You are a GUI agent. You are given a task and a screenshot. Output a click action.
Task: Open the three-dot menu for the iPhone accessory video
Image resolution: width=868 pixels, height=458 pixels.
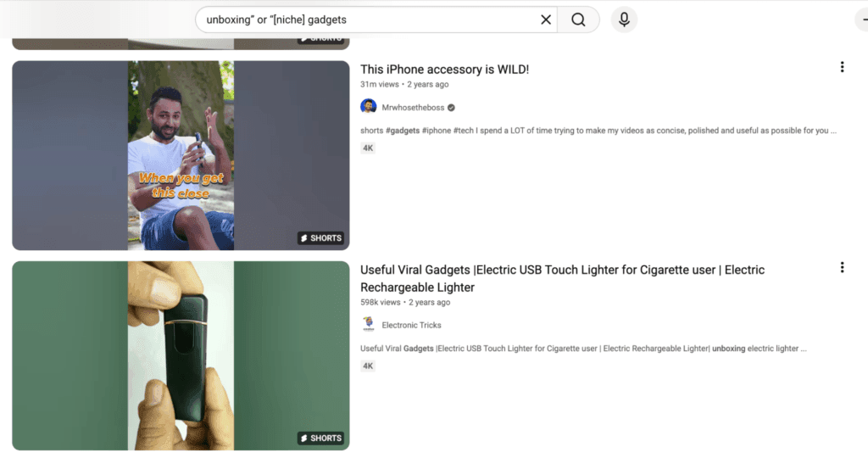tap(842, 67)
